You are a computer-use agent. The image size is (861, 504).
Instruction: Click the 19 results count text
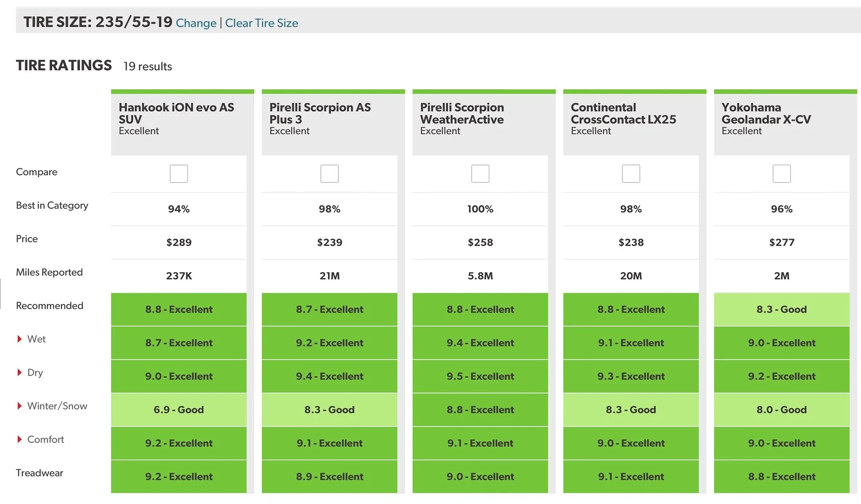pos(148,66)
